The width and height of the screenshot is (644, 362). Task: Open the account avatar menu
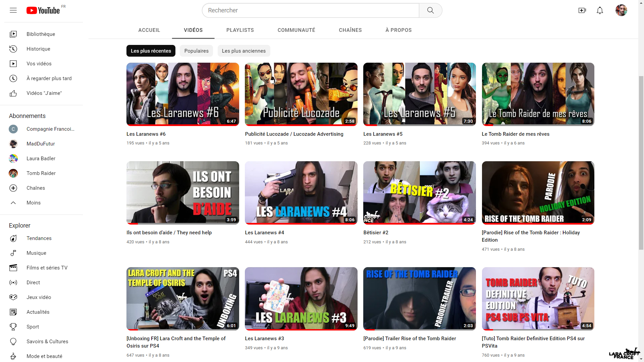[621, 10]
